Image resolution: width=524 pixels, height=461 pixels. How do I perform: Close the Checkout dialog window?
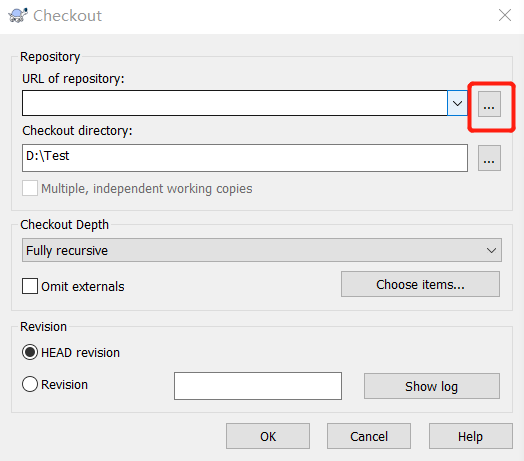click(505, 15)
